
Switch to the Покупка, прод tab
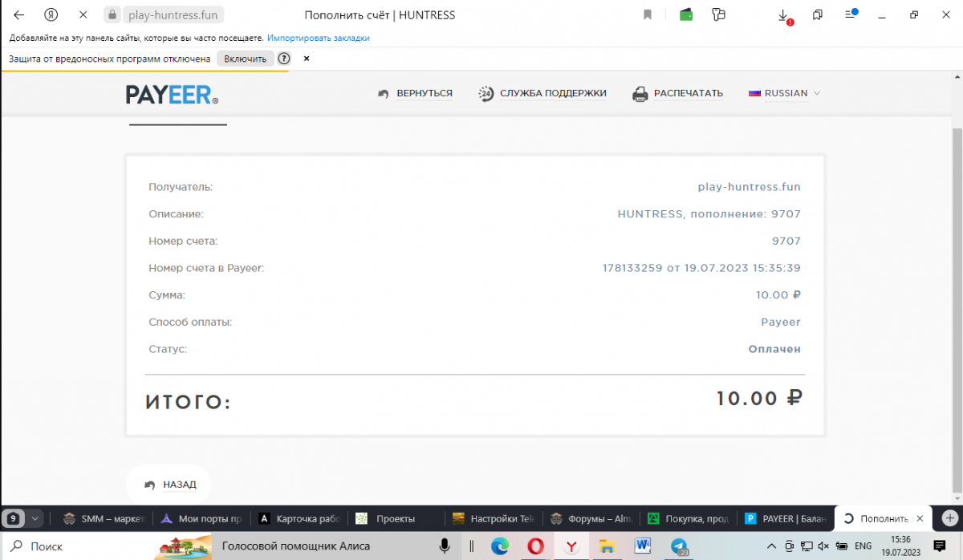pos(689,518)
